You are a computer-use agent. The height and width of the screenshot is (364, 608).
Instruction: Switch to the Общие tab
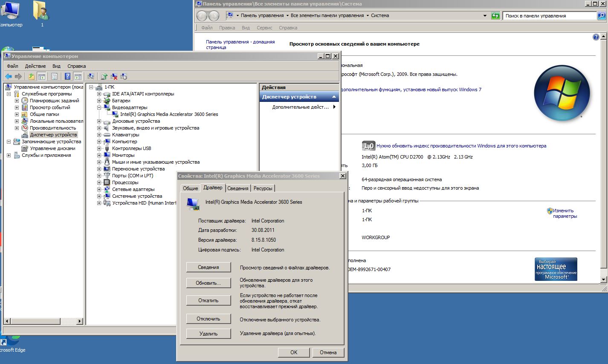[190, 188]
